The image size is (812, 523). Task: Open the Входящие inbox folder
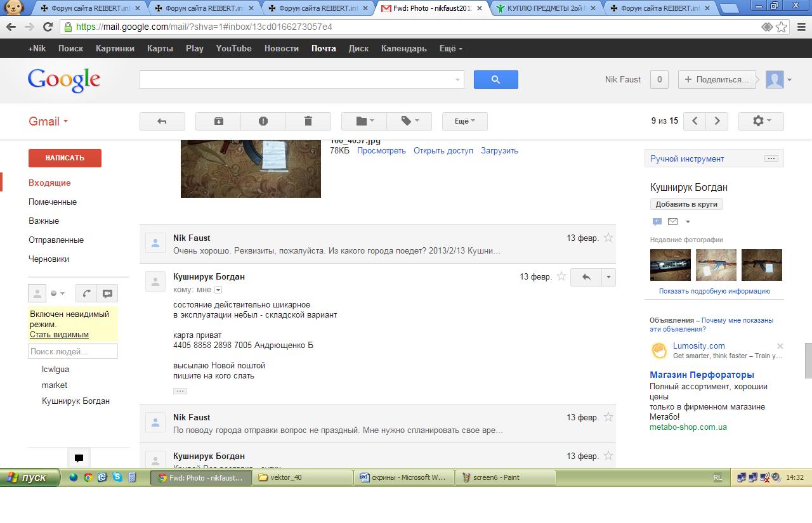tap(49, 183)
